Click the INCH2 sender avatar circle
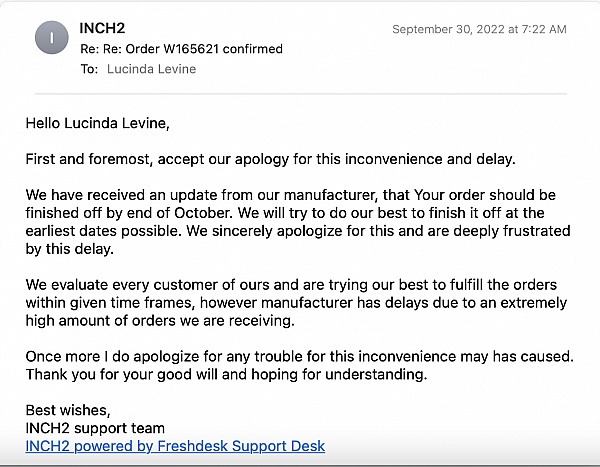600x467 pixels. pos(52,38)
